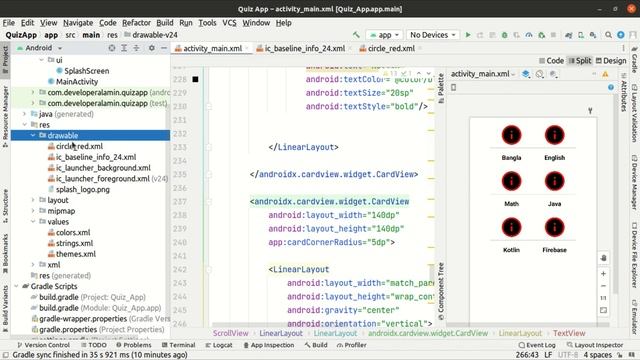Switch to ic_baseline_info_24.xml tab
Image resolution: width=640 pixels, height=360 pixels.
(x=300, y=49)
